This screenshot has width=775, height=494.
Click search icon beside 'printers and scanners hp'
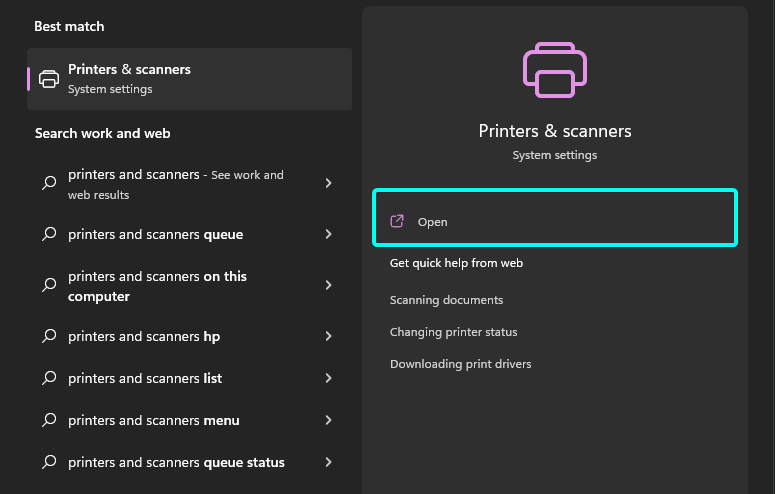pos(49,336)
